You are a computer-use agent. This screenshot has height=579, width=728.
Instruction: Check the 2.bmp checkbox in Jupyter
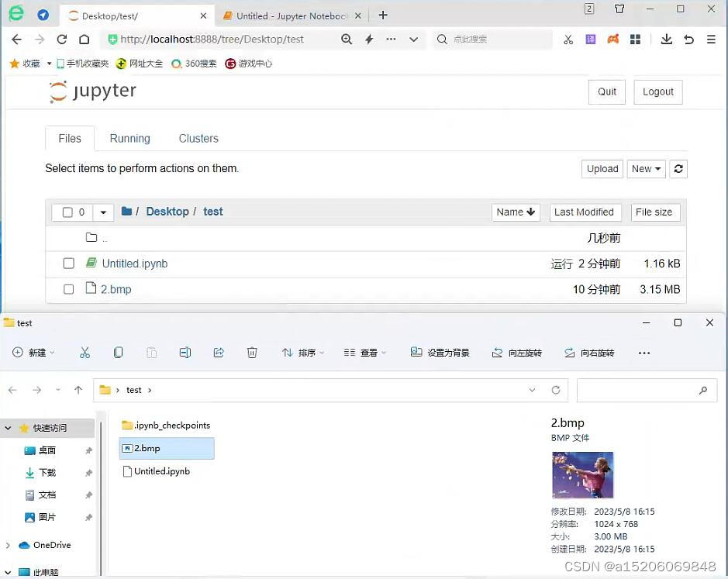point(69,289)
